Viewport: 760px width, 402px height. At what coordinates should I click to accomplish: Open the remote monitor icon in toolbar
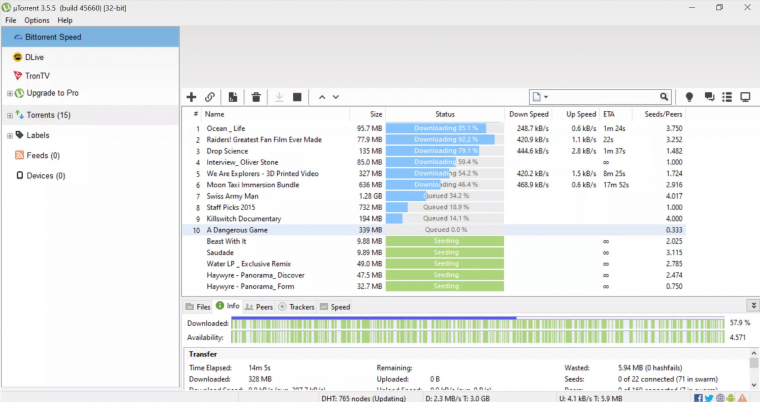(745, 97)
